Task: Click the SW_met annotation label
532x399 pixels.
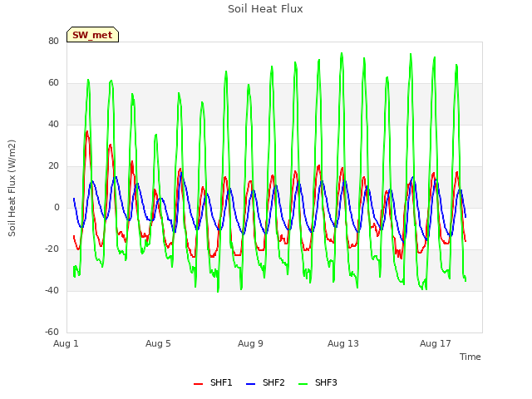Action: (x=92, y=35)
